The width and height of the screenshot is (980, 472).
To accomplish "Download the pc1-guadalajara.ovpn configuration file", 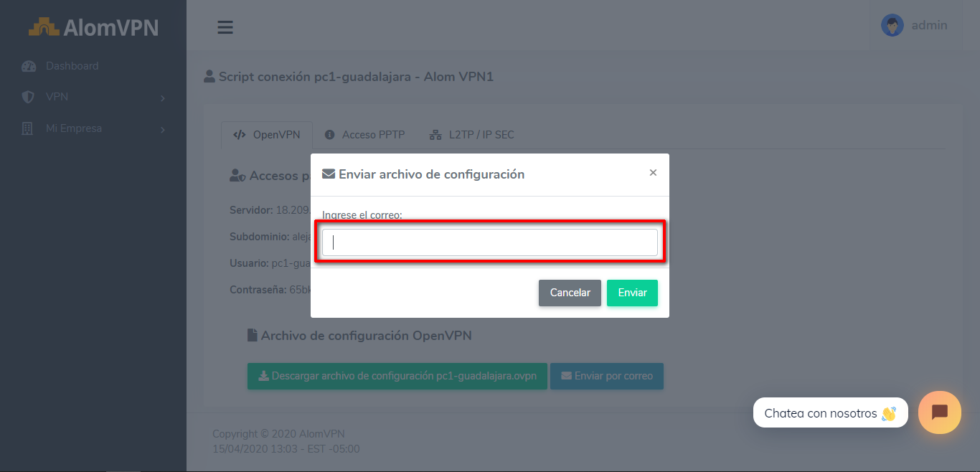I will pyautogui.click(x=397, y=376).
